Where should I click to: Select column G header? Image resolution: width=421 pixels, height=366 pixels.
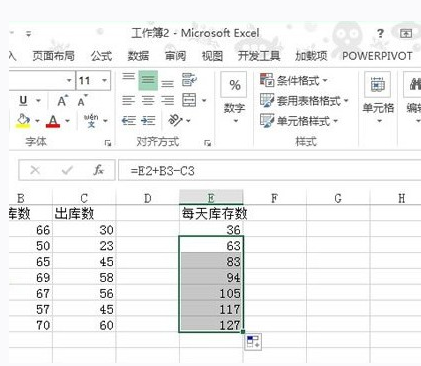pos(338,198)
